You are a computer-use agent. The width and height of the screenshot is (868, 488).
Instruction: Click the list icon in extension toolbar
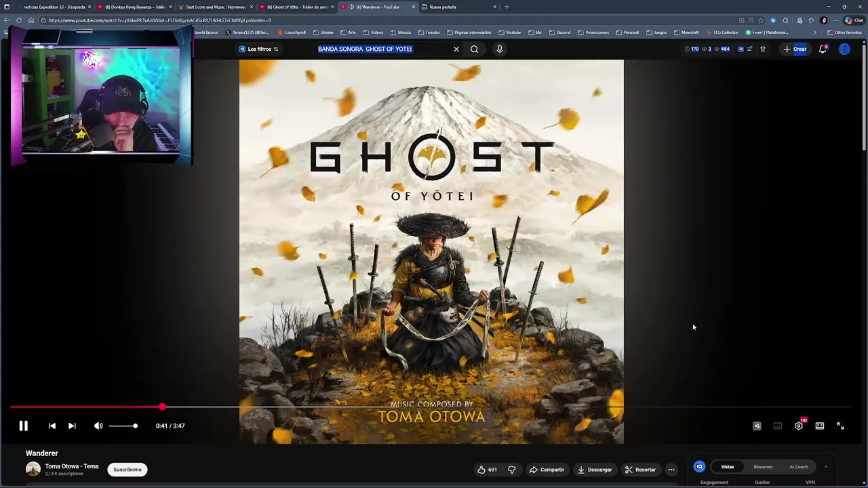point(749,49)
